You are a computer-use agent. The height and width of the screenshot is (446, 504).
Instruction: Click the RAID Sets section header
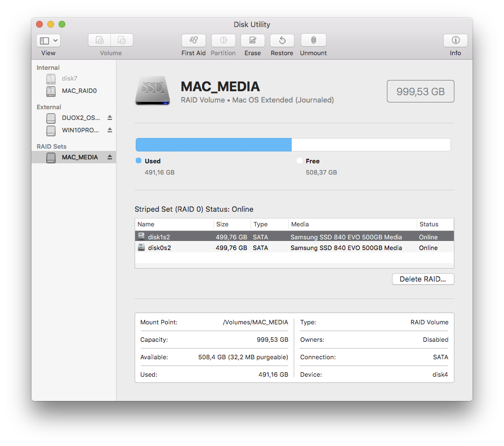(x=51, y=146)
